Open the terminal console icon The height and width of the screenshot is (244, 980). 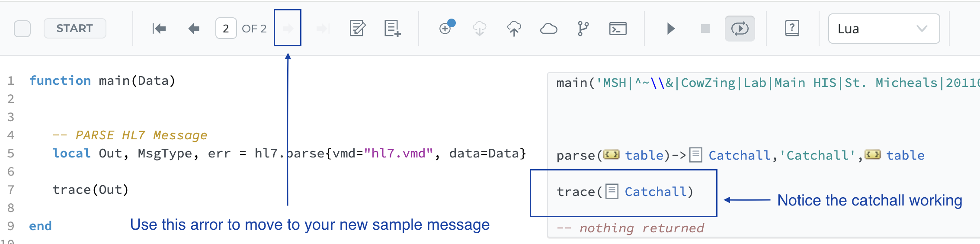618,29
